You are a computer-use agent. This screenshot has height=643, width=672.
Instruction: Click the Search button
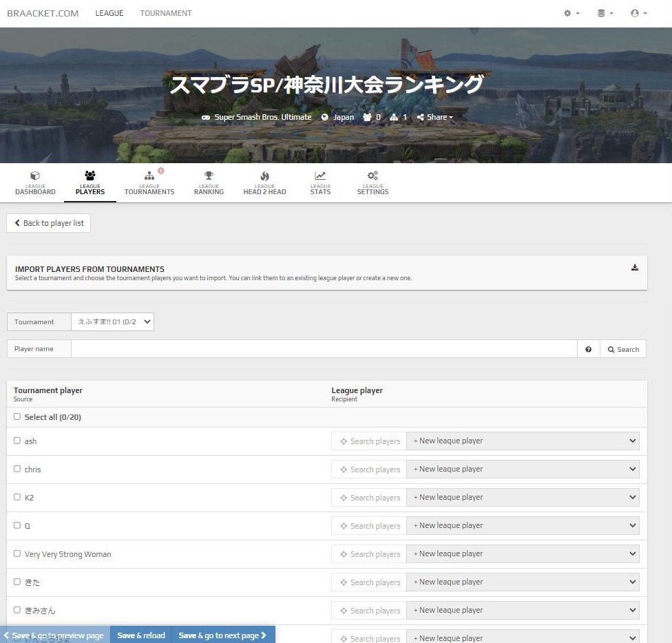tap(623, 349)
